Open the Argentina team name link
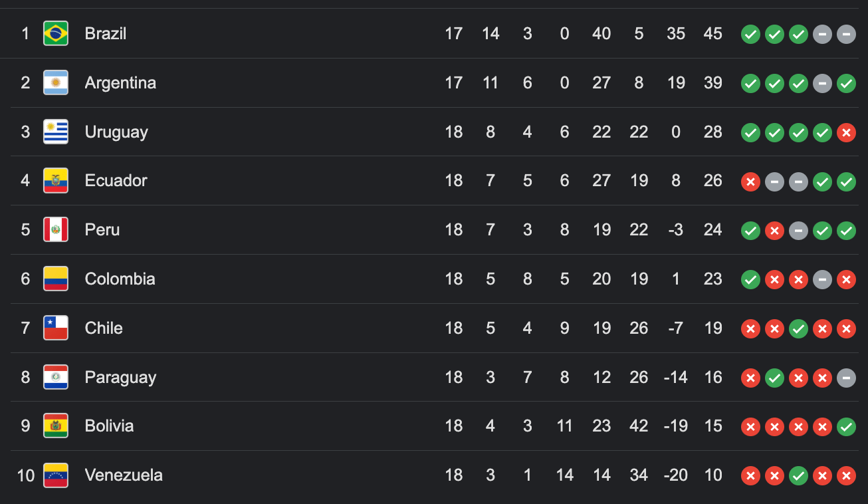The width and height of the screenshot is (868, 504). [120, 82]
